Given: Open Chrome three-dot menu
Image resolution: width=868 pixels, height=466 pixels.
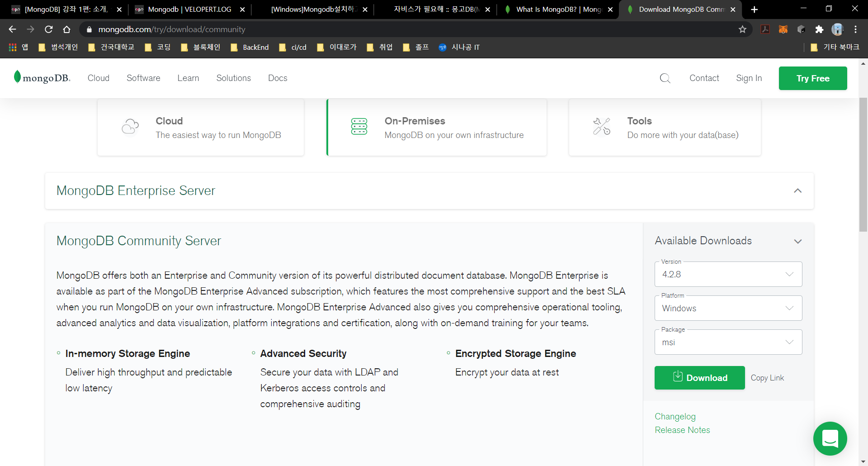Looking at the screenshot, I should point(855,29).
